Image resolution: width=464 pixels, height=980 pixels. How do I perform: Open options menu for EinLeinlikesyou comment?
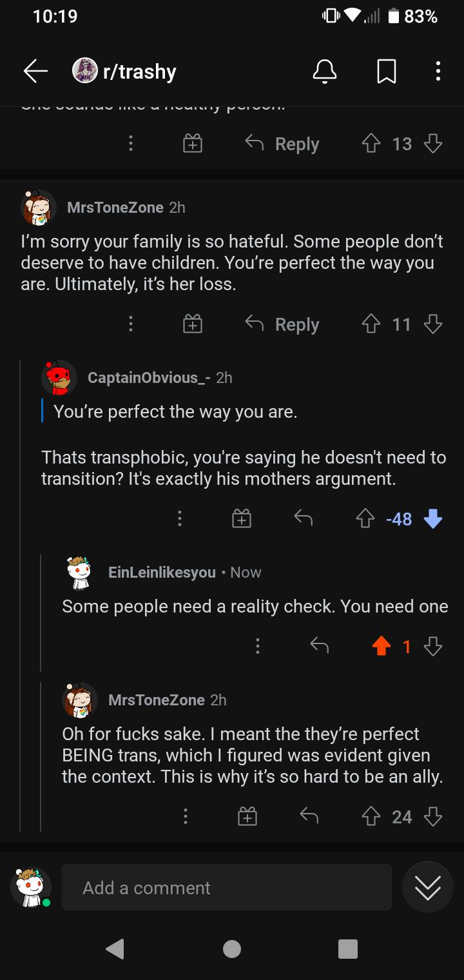[x=258, y=646]
